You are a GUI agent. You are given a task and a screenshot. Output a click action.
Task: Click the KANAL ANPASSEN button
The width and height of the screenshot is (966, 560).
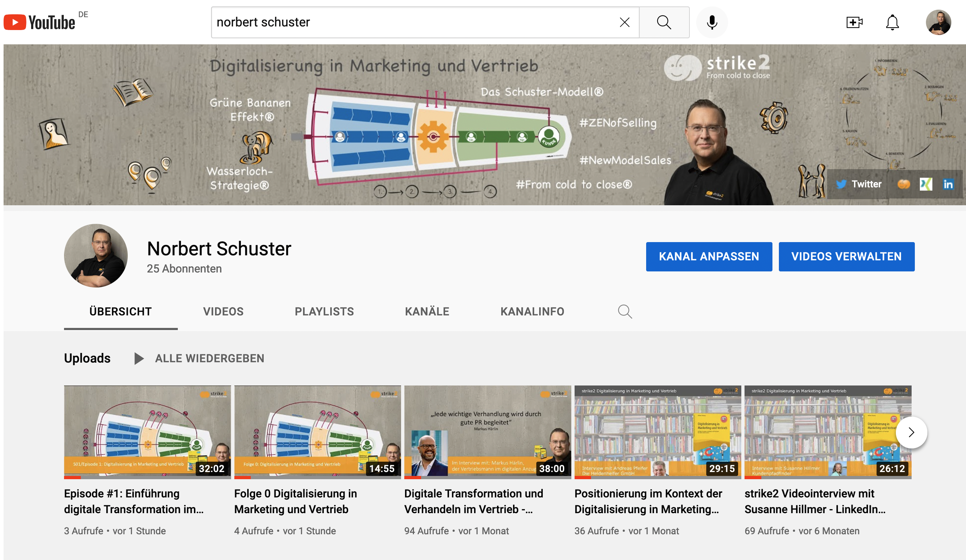709,257
